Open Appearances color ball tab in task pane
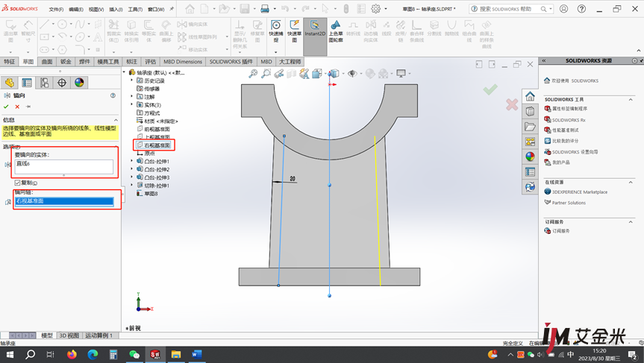The width and height of the screenshot is (644, 363). pyautogui.click(x=531, y=157)
